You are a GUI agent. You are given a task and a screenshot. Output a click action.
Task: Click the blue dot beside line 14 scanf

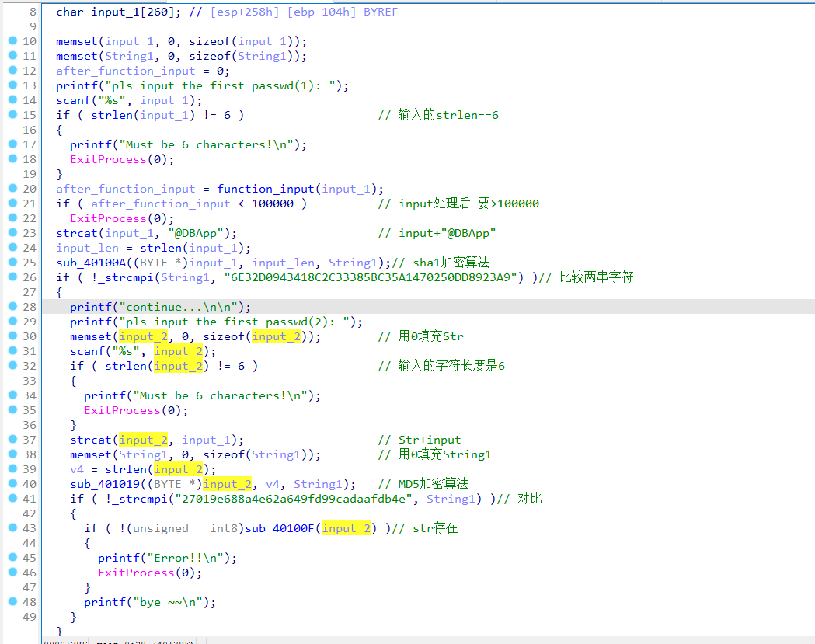(x=12, y=100)
